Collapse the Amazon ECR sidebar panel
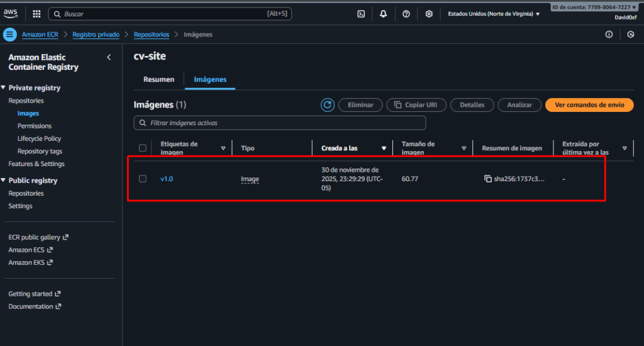Viewport: 644px width, 346px height. (109, 57)
